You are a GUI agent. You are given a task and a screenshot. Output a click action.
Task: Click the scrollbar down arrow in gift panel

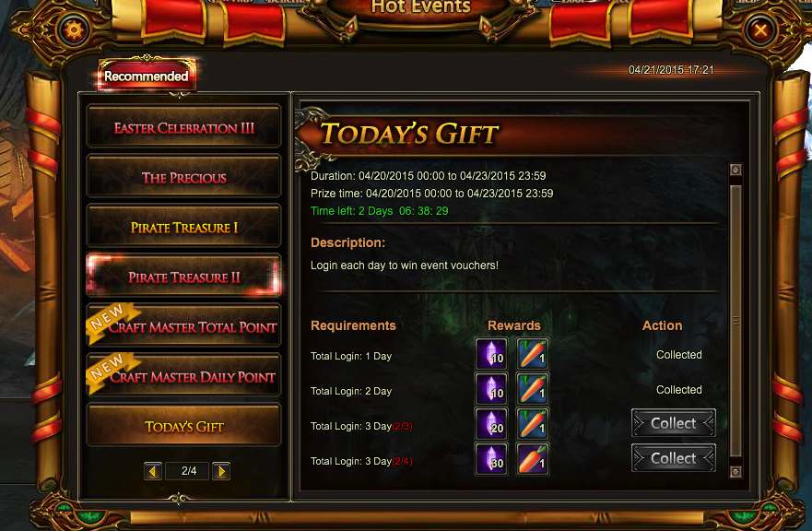tap(736, 471)
